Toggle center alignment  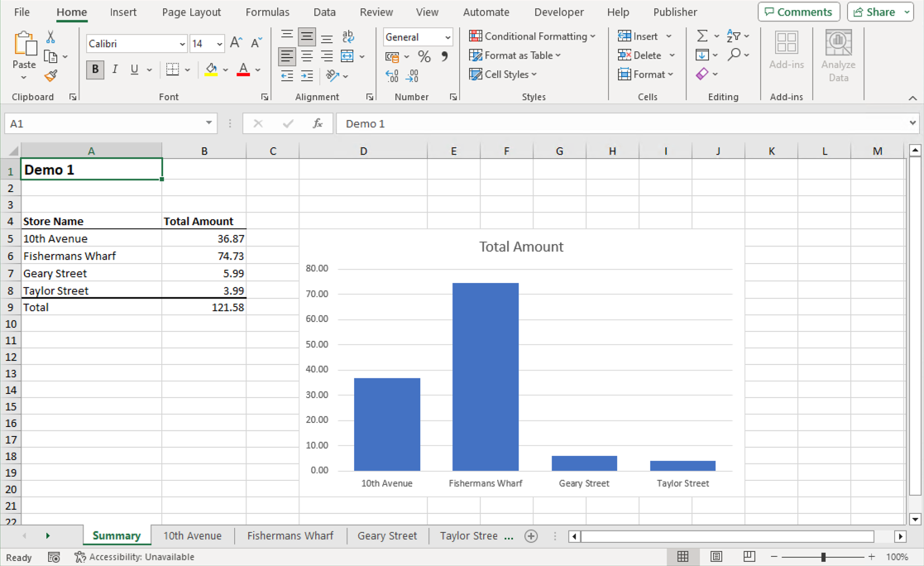pyautogui.click(x=305, y=55)
